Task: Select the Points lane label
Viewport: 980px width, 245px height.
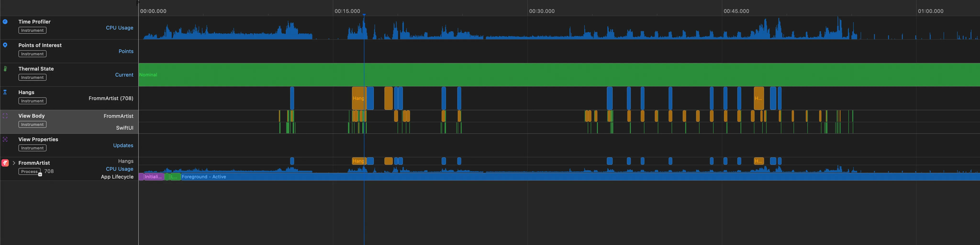Action: coord(126,51)
